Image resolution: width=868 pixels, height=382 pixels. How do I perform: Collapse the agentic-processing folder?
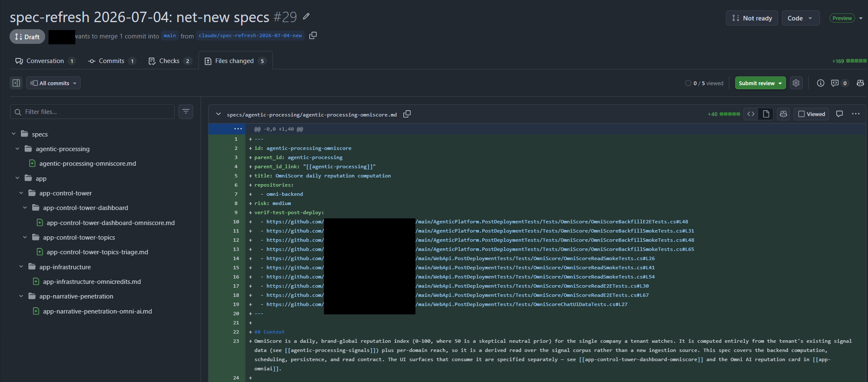point(18,149)
